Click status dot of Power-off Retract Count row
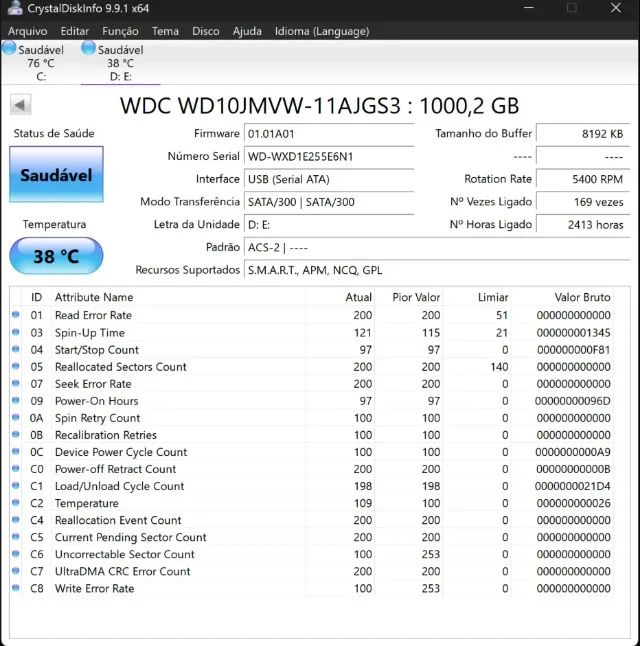The height and width of the screenshot is (646, 640). (x=16, y=468)
